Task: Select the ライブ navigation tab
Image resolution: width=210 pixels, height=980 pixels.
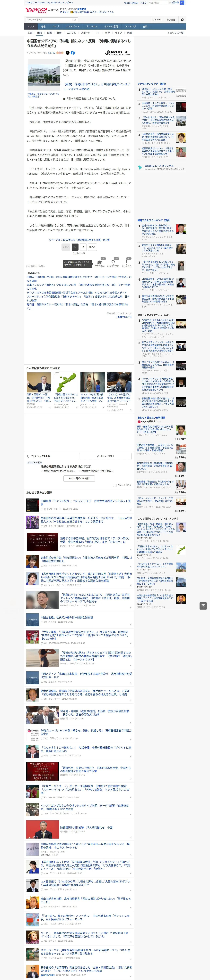Action: coord(56,26)
